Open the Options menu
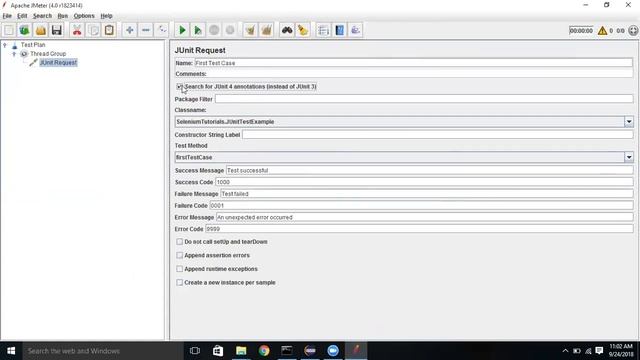The width and height of the screenshot is (640, 360). click(x=84, y=16)
